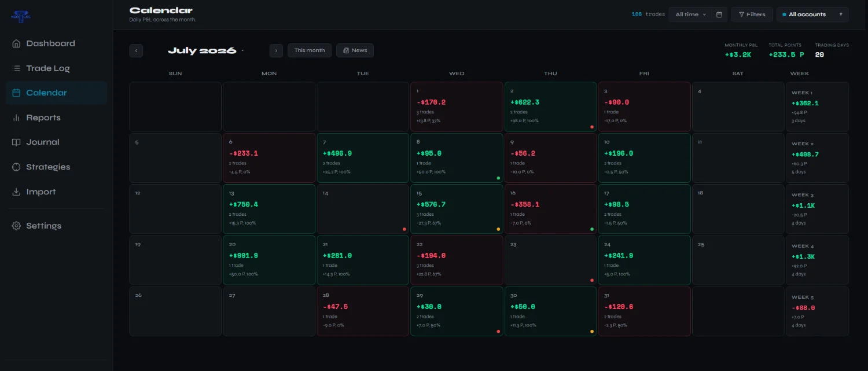Expand the All accounts dropdown
This screenshot has height=371, width=868.
(x=812, y=14)
